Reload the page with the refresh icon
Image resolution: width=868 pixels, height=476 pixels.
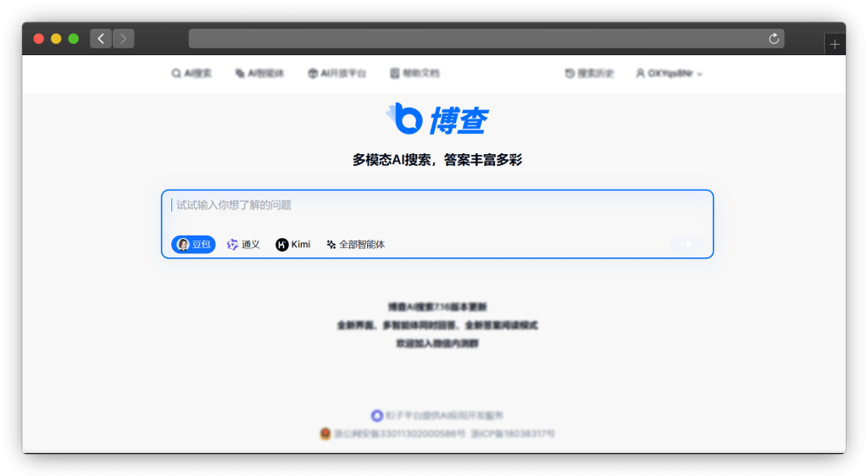[774, 39]
